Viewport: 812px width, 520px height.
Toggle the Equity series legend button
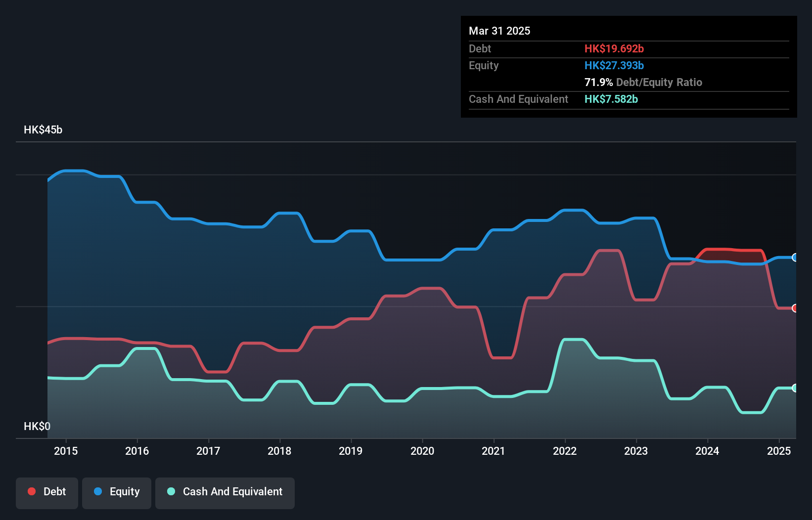pyautogui.click(x=117, y=493)
